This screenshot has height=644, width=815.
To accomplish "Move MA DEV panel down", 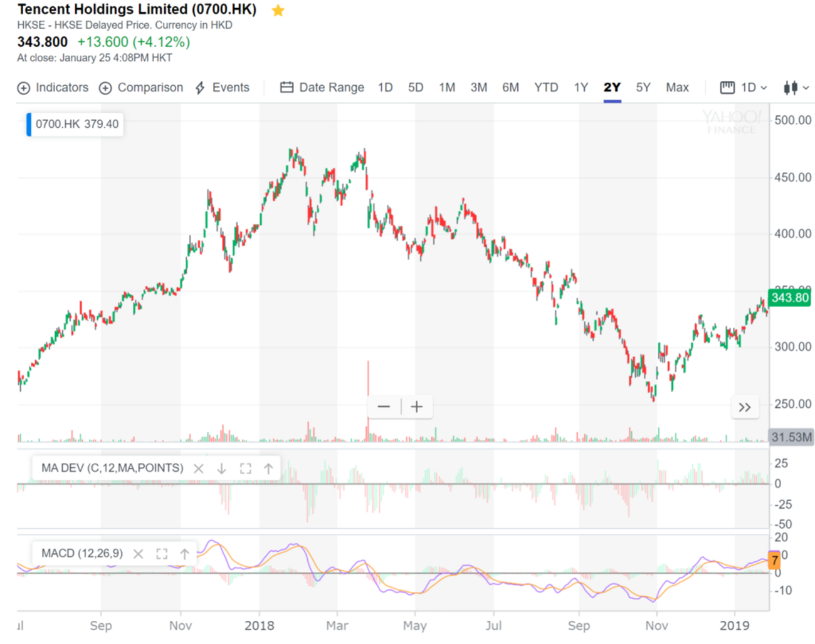I will click(221, 469).
